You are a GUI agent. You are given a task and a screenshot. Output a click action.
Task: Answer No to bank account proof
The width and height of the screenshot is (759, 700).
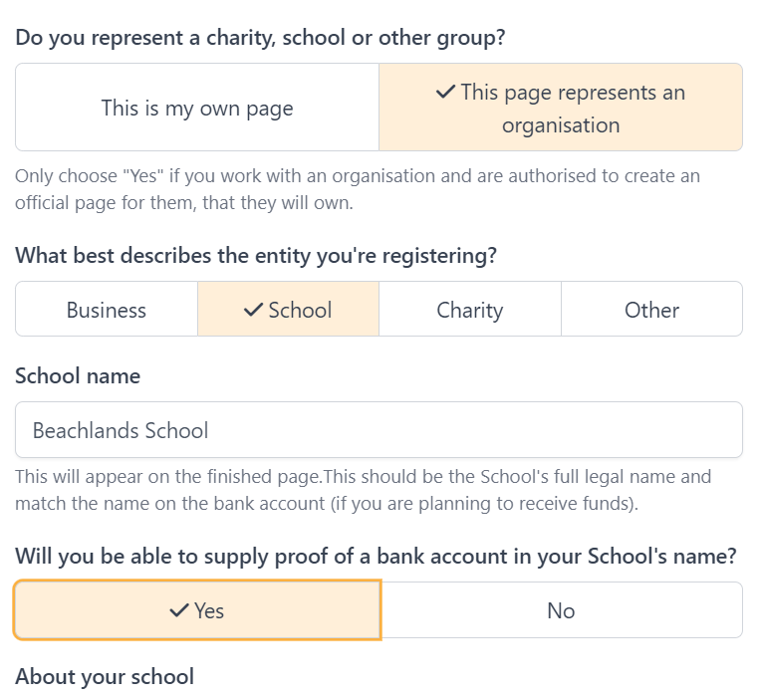point(562,610)
